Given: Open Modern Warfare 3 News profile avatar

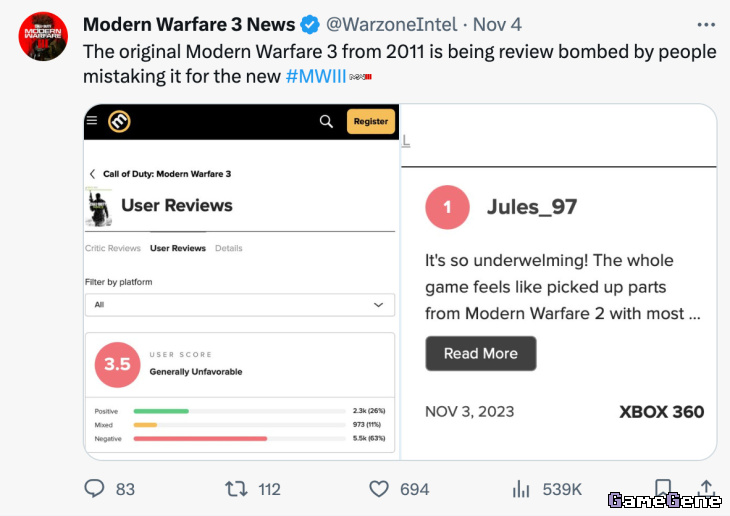Looking at the screenshot, I should click(x=43, y=36).
